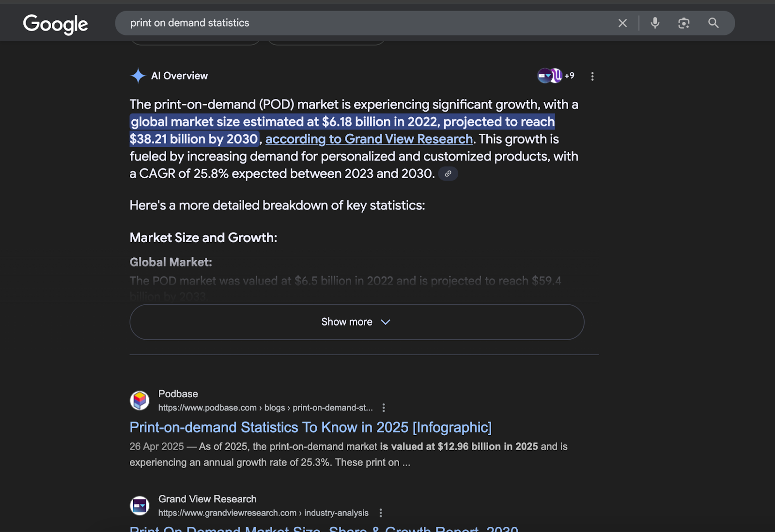The height and width of the screenshot is (532, 775).
Task: Click the AI Overview sparkle icon
Action: click(x=138, y=76)
